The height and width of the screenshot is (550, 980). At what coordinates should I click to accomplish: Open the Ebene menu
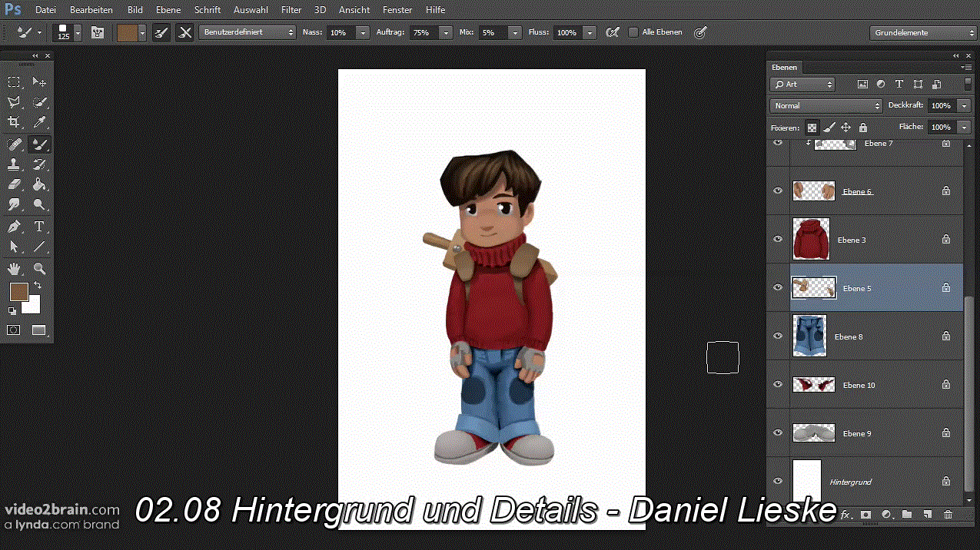click(x=168, y=10)
